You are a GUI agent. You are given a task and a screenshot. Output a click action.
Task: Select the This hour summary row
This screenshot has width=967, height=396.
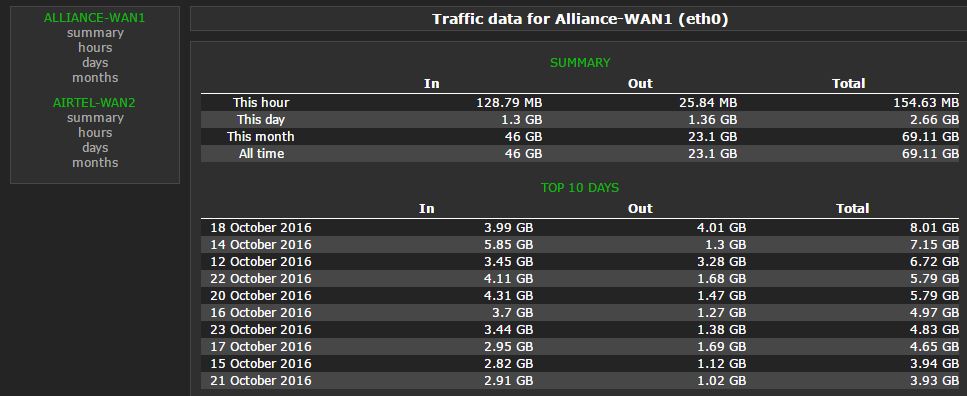click(580, 102)
